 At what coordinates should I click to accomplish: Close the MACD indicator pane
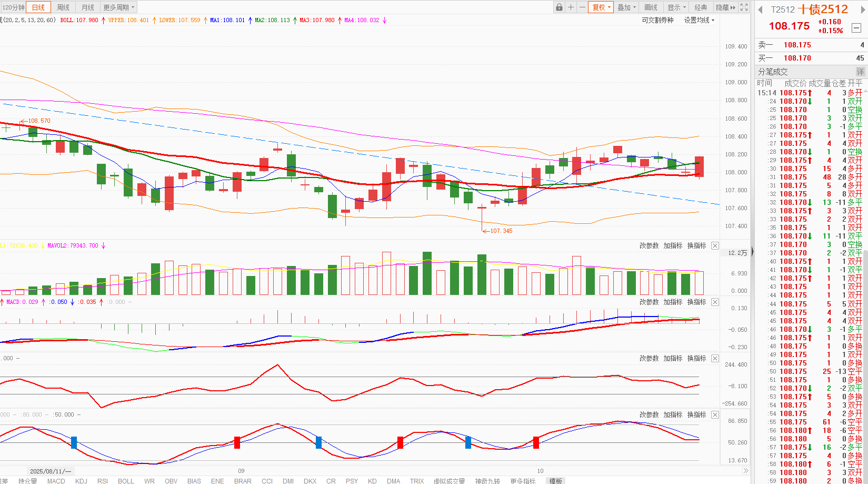[715, 302]
